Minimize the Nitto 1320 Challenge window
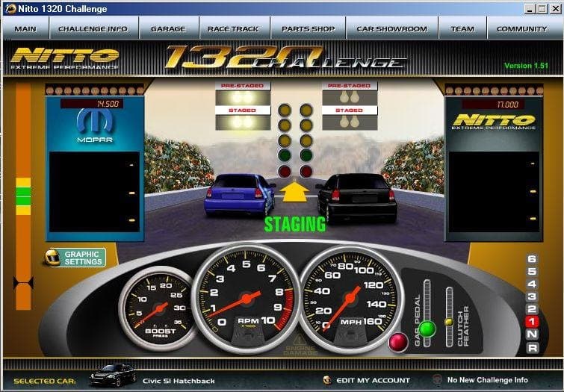 click(x=529, y=9)
